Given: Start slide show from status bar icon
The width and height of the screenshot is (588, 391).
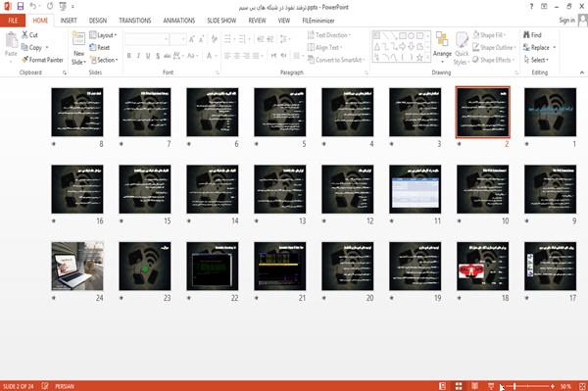Looking at the screenshot, I should 491,386.
